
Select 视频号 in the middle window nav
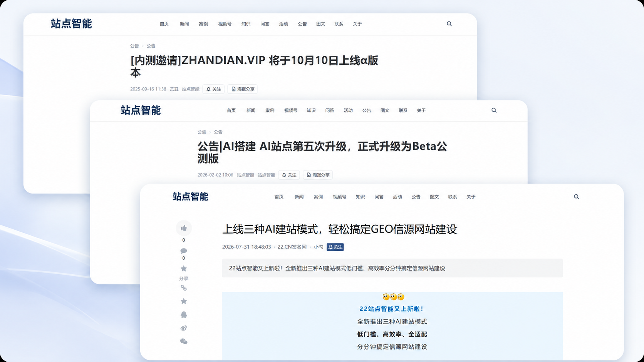tap(290, 110)
